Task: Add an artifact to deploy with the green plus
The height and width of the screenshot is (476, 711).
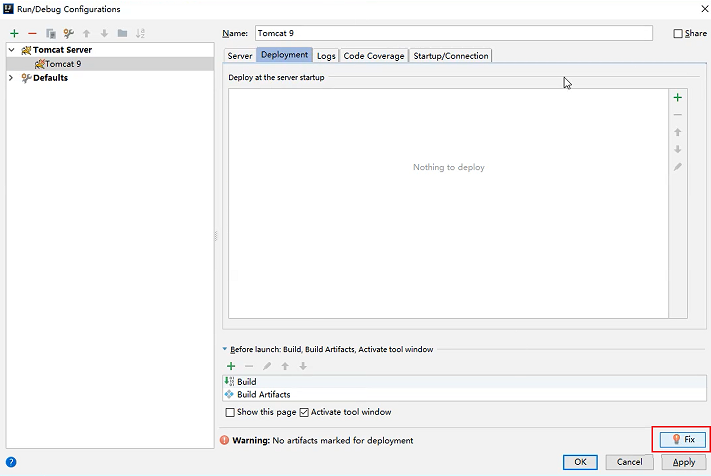Action: [x=677, y=97]
